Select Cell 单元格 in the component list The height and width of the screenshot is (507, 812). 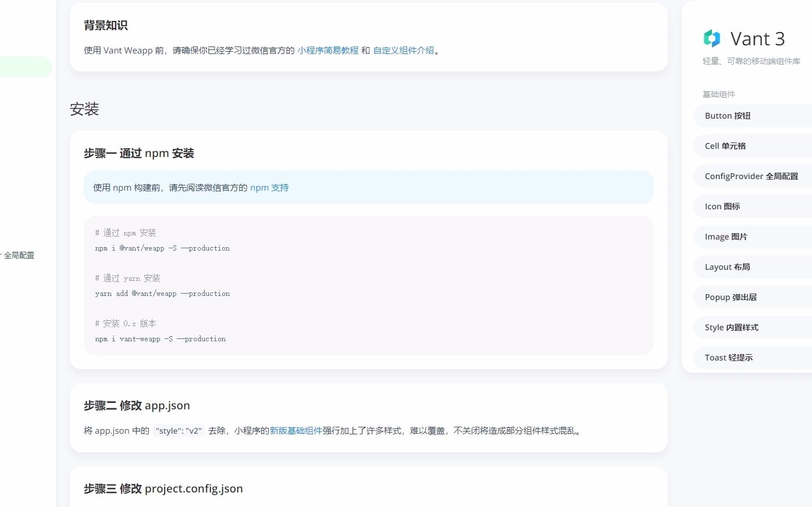(753, 146)
